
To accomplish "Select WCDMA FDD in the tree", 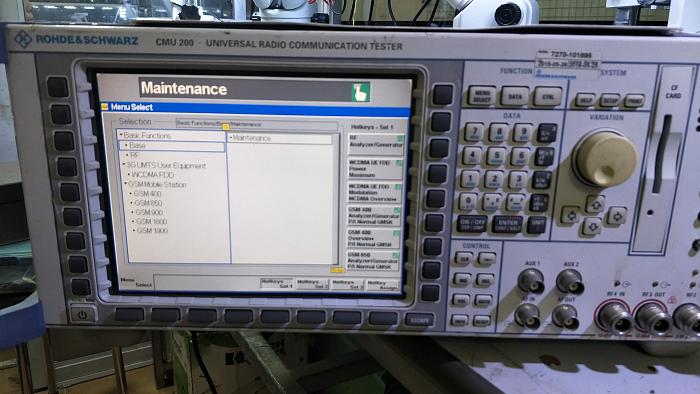I will (x=153, y=175).
